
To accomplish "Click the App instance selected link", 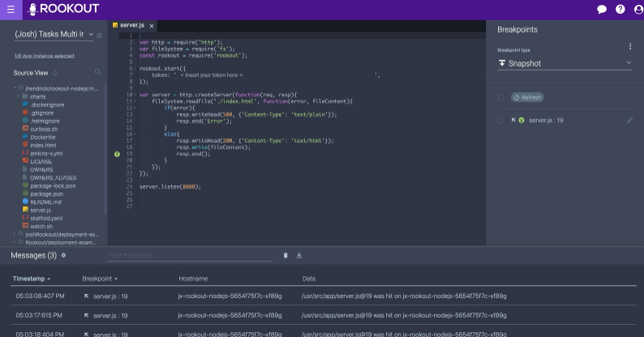I will pyautogui.click(x=44, y=56).
